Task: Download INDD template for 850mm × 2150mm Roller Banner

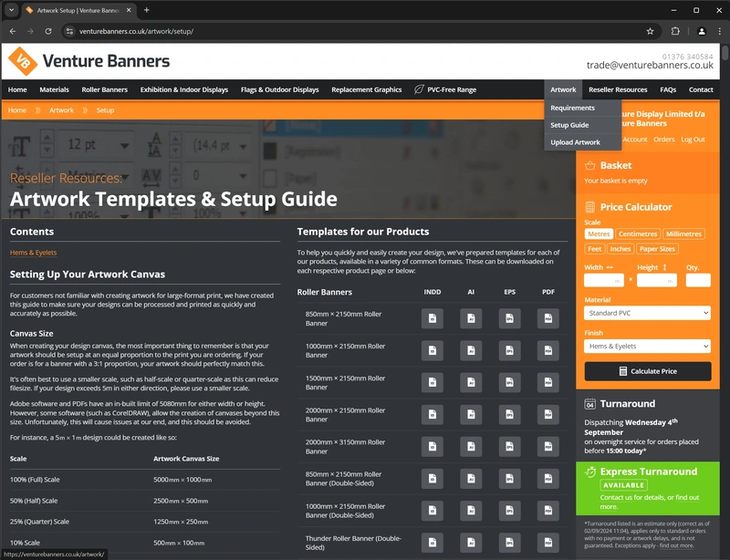Action: tap(432, 318)
